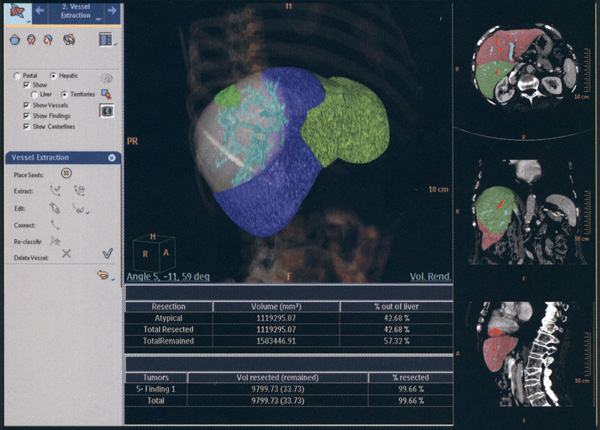This screenshot has width=600, height=430.
Task: Click the 'Tumors' column header
Action: click(156, 378)
